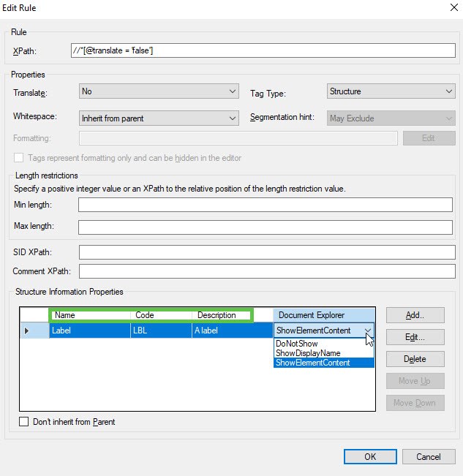Select the row arrow indicator for Label row
The height and width of the screenshot is (476, 463).
pos(34,330)
